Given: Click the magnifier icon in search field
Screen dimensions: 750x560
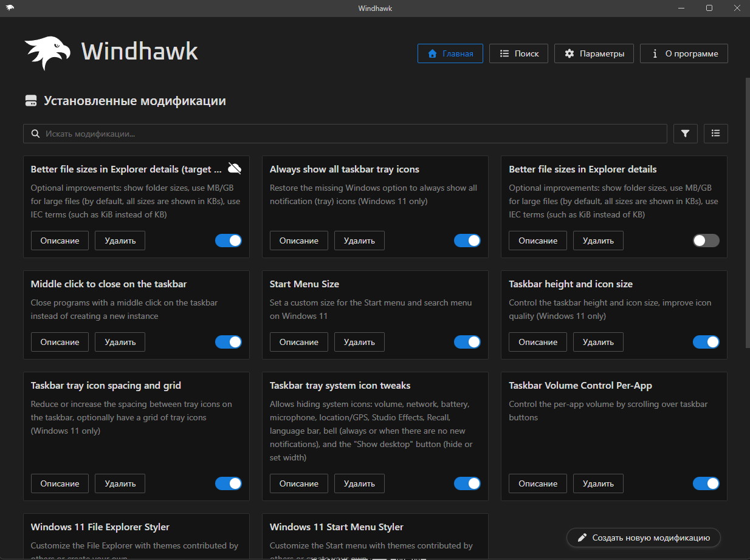Looking at the screenshot, I should click(35, 134).
